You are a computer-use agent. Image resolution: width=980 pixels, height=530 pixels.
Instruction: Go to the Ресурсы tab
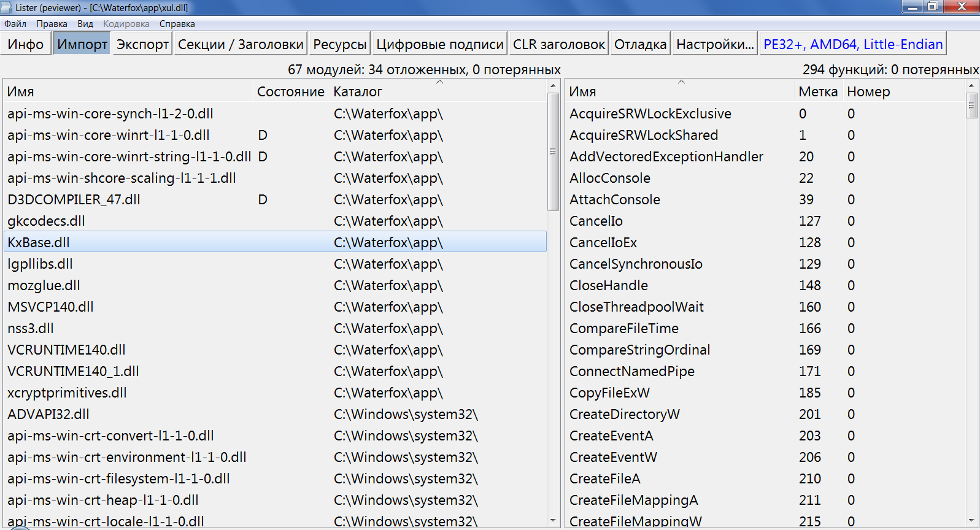(340, 44)
